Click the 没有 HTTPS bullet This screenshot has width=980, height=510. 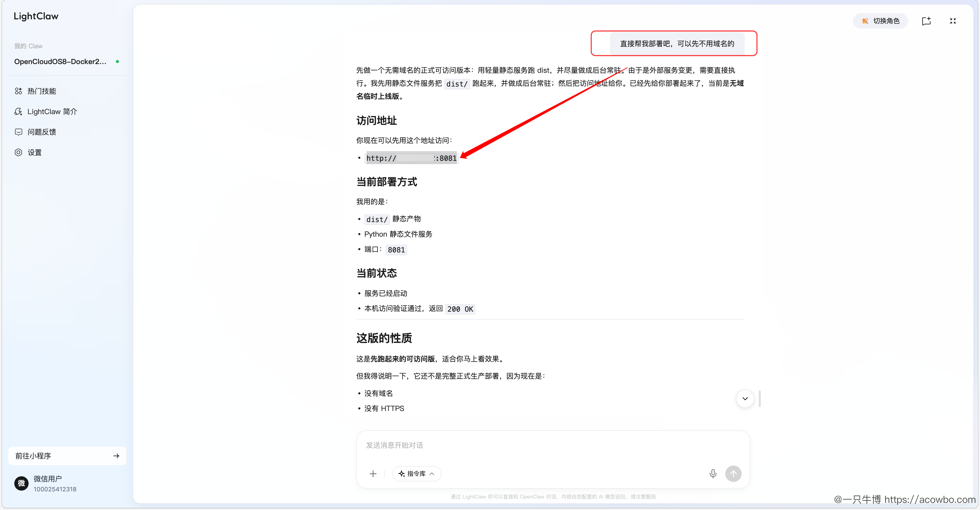pyautogui.click(x=384, y=408)
